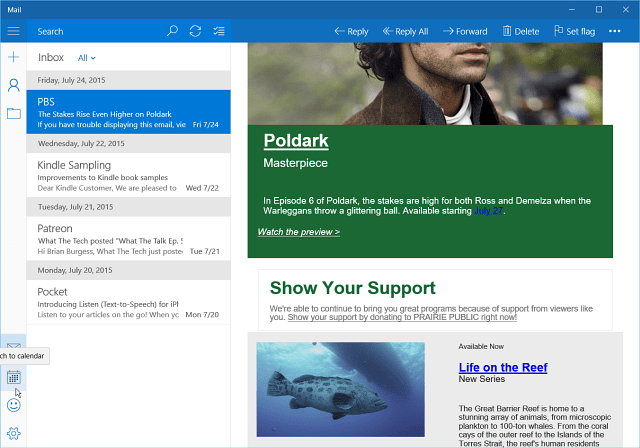Viewport: 640px width, 448px height.
Task: Open the accounts person icon
Action: 13,85
